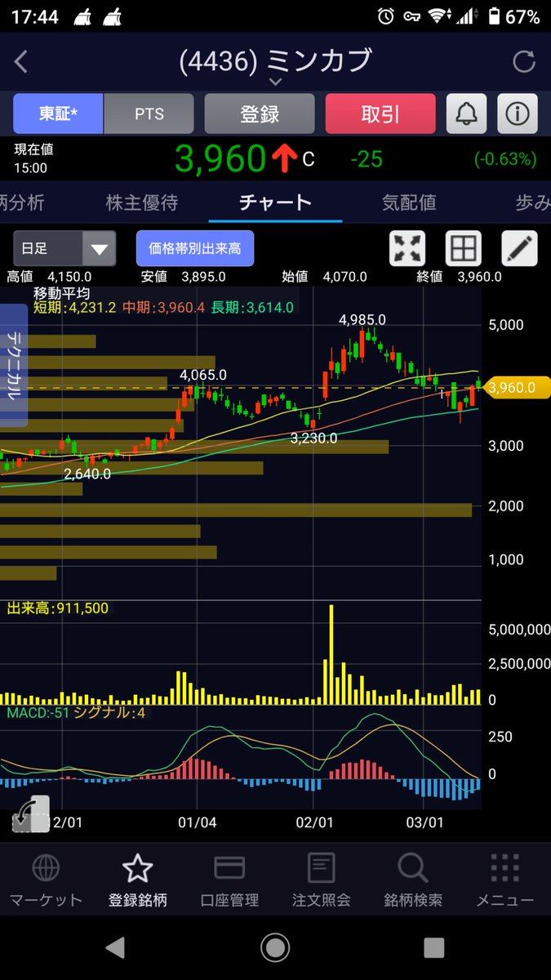The width and height of the screenshot is (551, 980).
Task: Expand chart to full screen
Action: [x=408, y=248]
